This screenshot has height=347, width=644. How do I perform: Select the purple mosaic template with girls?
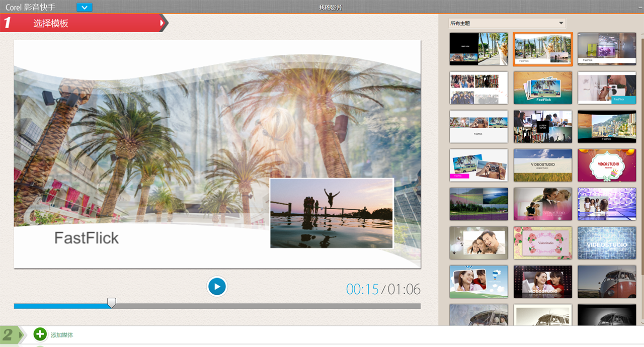tap(607, 204)
